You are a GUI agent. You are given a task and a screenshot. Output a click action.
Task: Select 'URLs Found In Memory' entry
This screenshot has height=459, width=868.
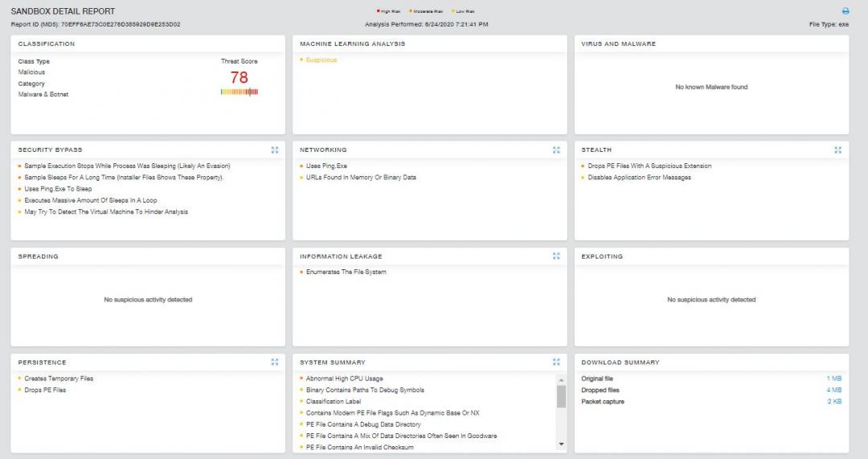pyautogui.click(x=361, y=178)
